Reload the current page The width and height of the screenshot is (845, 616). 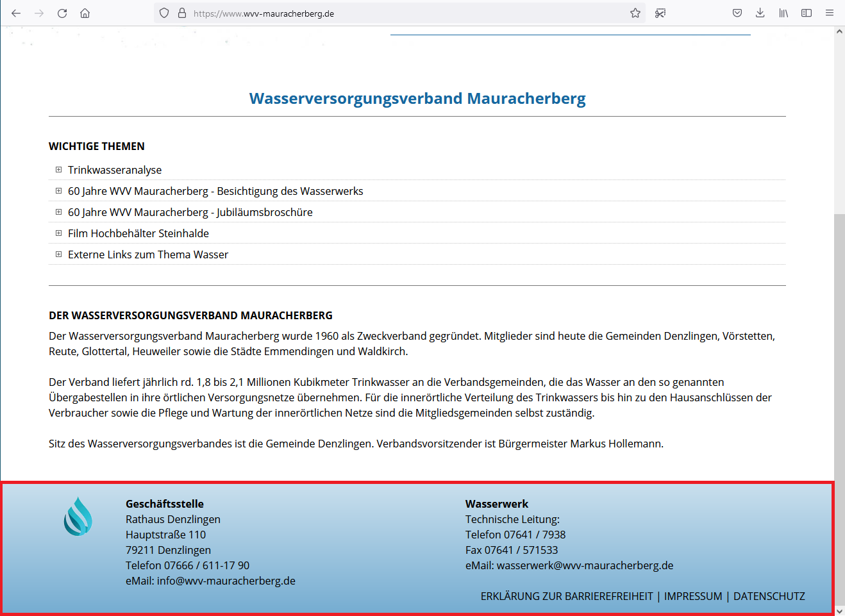coord(62,13)
